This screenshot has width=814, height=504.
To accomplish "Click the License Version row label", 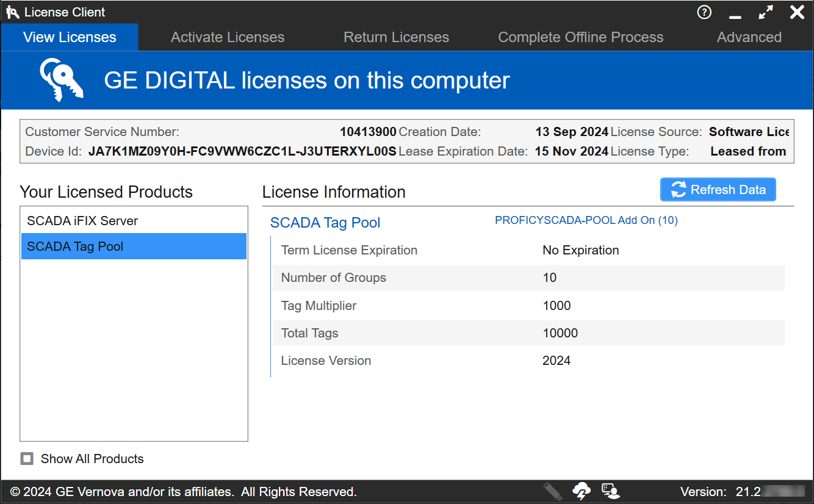I will click(326, 361).
